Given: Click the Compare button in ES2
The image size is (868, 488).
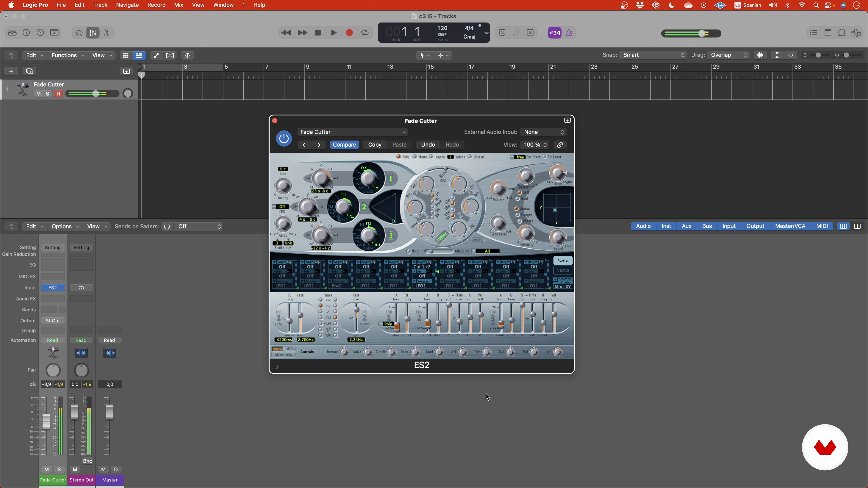Looking at the screenshot, I should point(344,145).
